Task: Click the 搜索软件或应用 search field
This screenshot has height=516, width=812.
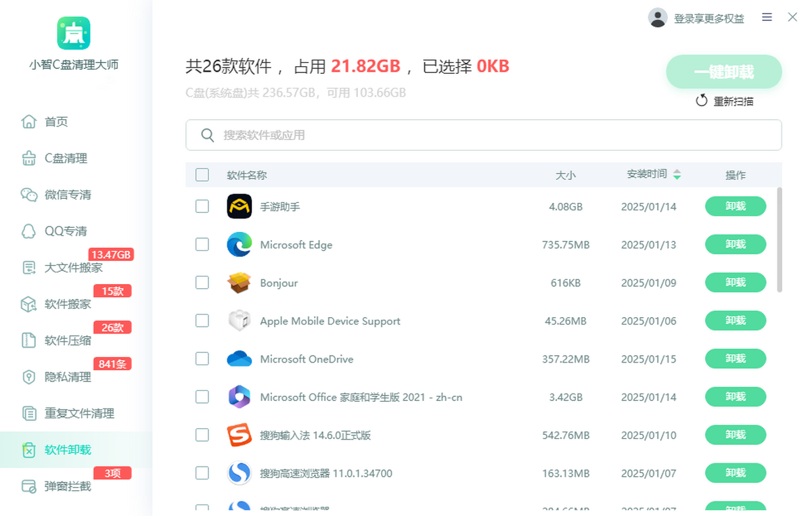Action: 484,135
